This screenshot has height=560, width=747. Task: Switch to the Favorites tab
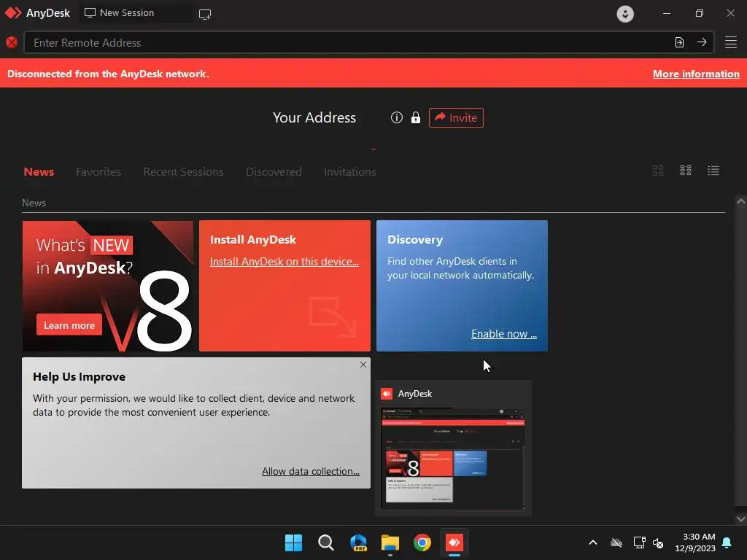[98, 172]
